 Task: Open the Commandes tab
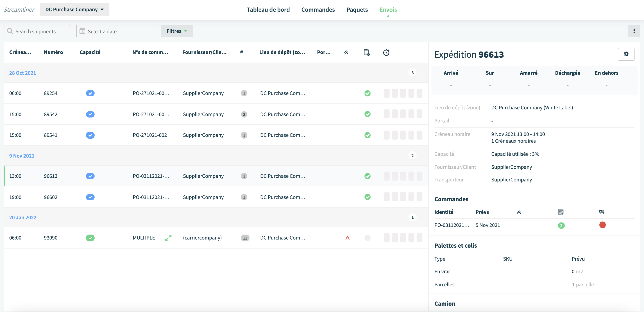coord(318,9)
